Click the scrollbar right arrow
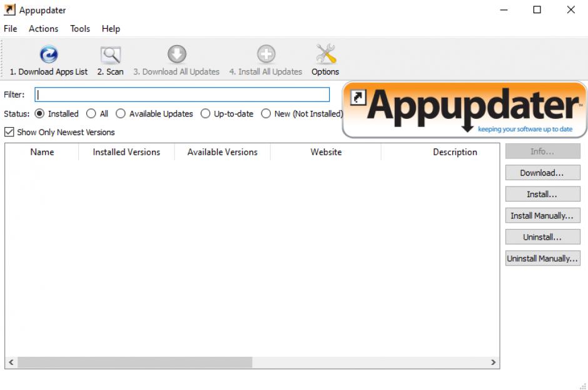588x390 pixels. pyautogui.click(x=493, y=362)
